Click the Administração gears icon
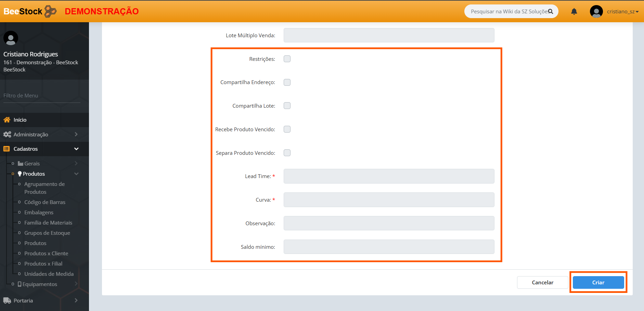The height and width of the screenshot is (311, 644). (7, 134)
